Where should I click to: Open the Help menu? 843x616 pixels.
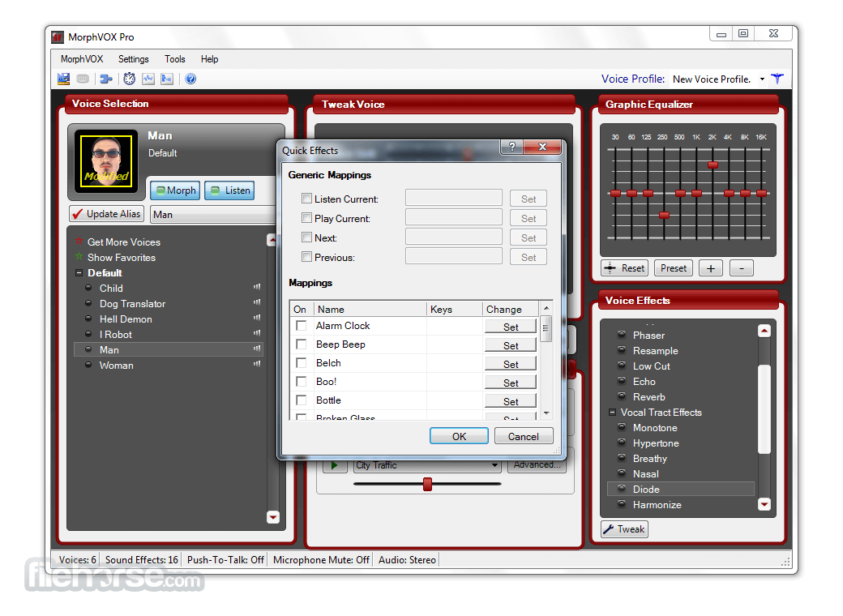(x=210, y=59)
